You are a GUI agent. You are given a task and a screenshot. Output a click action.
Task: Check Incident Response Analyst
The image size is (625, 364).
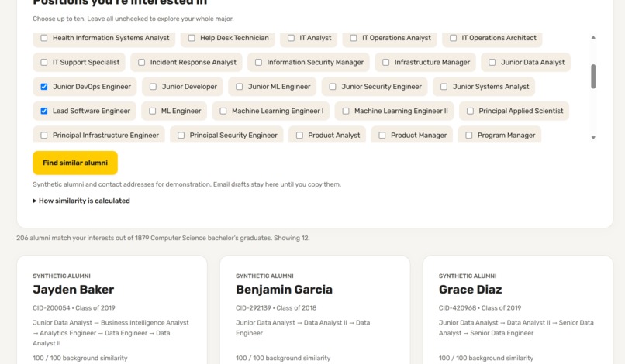click(141, 62)
